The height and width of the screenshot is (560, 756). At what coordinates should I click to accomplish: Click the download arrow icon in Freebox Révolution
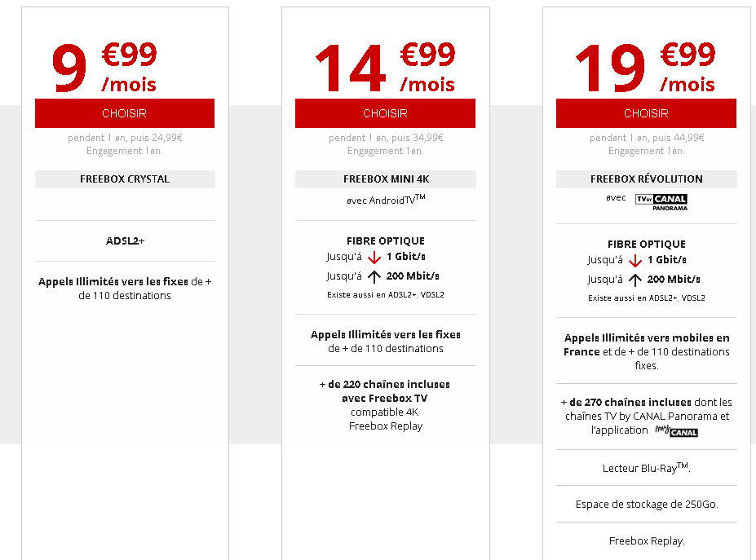tap(636, 261)
